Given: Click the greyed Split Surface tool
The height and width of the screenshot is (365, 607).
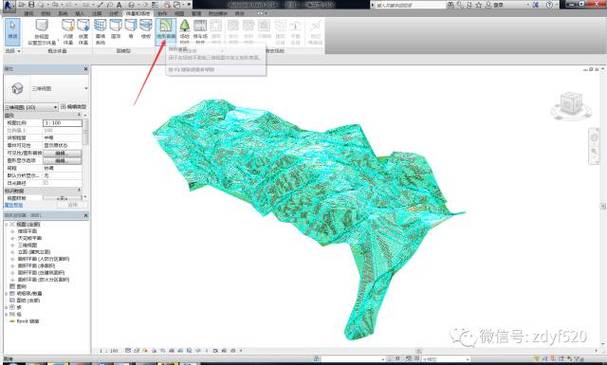Looking at the screenshot, I should pyautogui.click(x=233, y=31).
